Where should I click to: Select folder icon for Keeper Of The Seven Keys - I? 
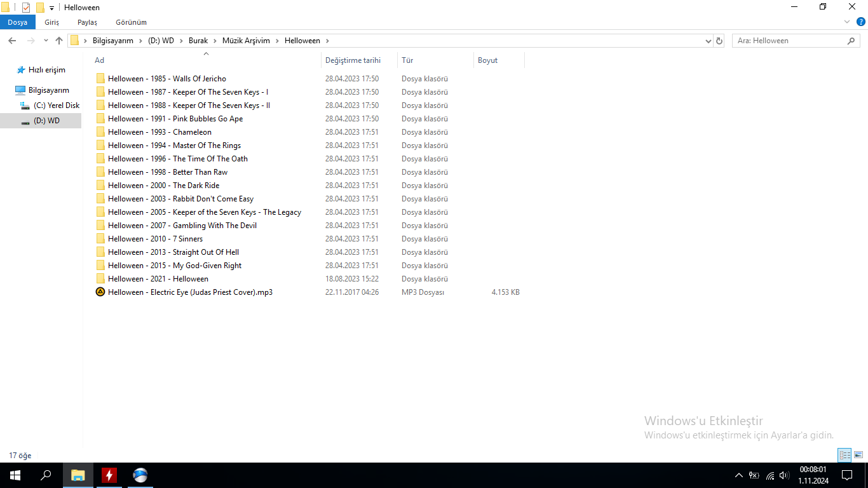(x=100, y=92)
